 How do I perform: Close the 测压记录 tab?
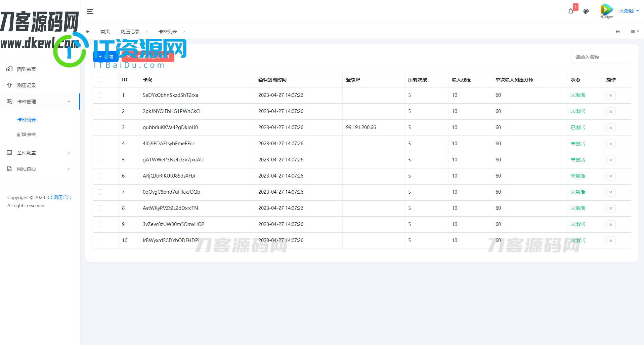click(x=147, y=32)
